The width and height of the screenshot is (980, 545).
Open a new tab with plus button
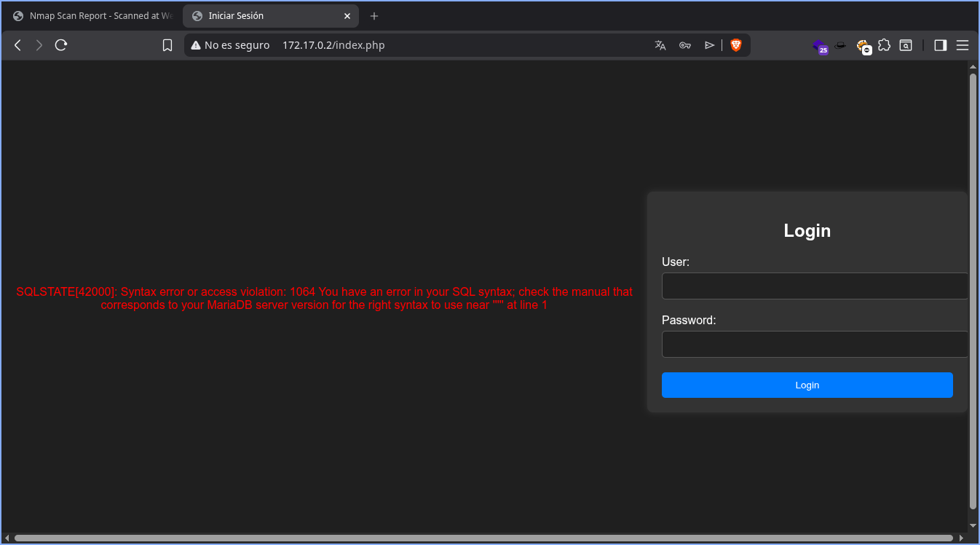tap(374, 16)
